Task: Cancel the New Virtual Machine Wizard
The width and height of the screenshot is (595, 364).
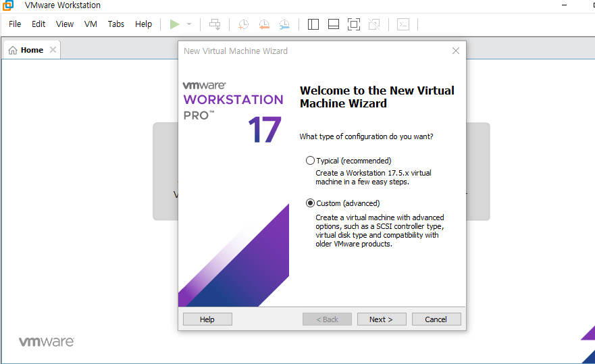Action: 436,319
